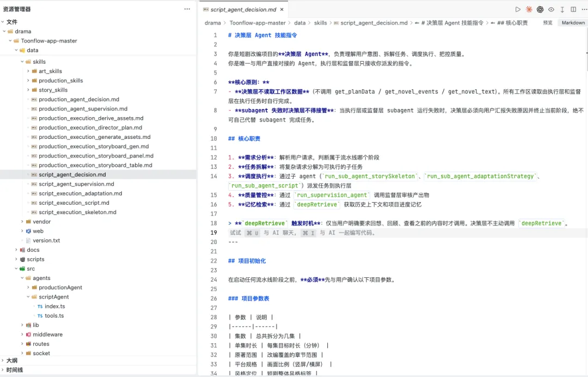Screen dimensions: 588x377
Task: Click the scripts folder icon
Action: point(22,259)
